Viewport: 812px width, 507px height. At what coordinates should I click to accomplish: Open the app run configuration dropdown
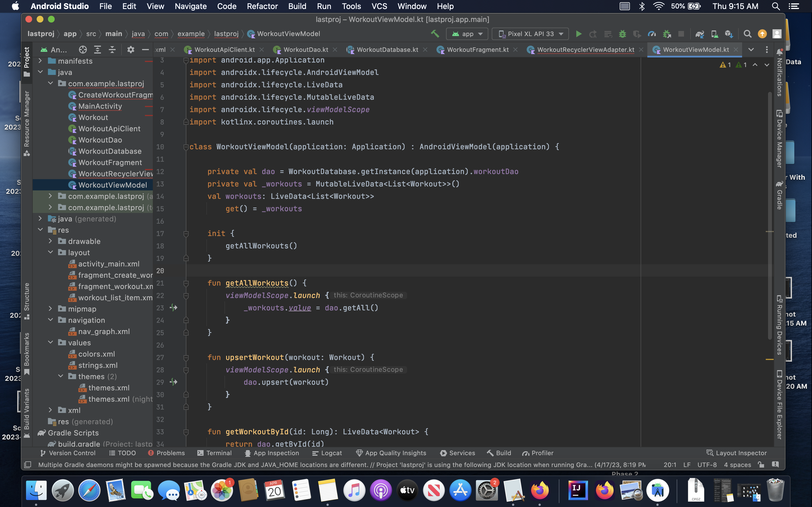467,34
